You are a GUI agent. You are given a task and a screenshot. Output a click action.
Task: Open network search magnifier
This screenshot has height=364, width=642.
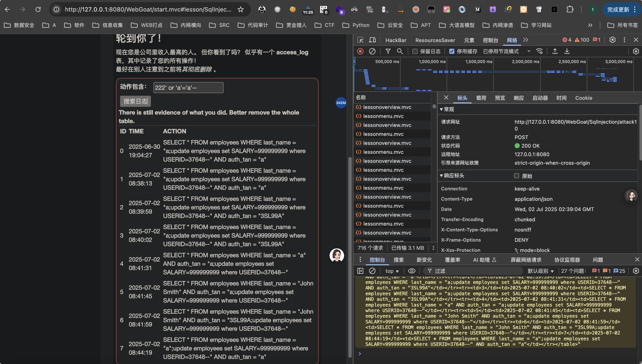click(400, 51)
